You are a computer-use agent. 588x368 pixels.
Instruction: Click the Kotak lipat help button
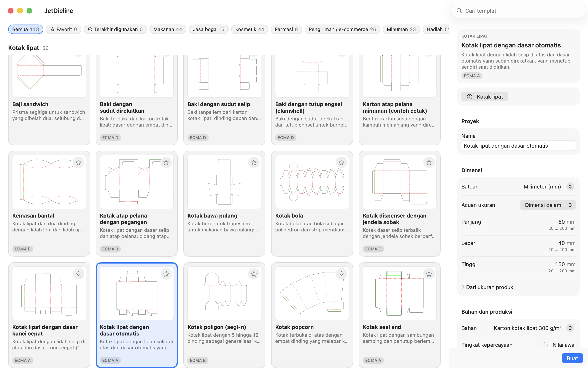484,97
